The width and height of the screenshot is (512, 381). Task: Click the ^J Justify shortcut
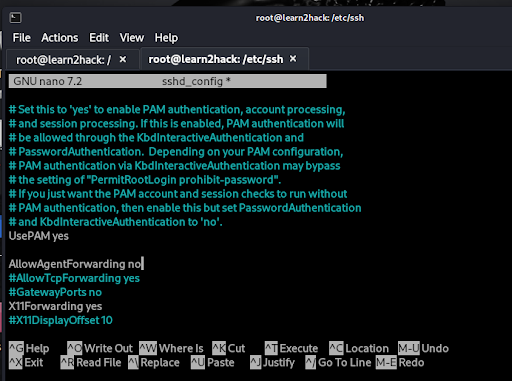(273, 363)
